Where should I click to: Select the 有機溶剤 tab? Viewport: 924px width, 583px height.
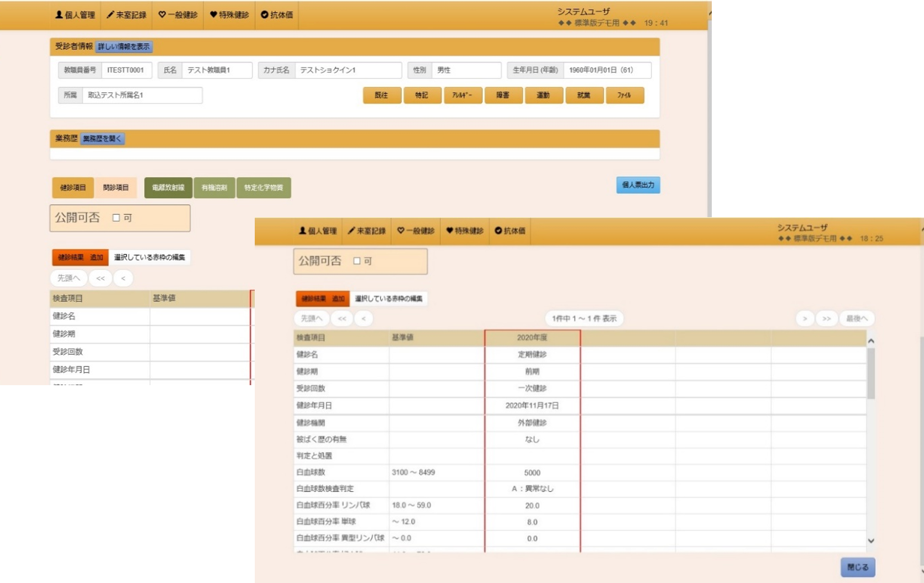click(214, 188)
